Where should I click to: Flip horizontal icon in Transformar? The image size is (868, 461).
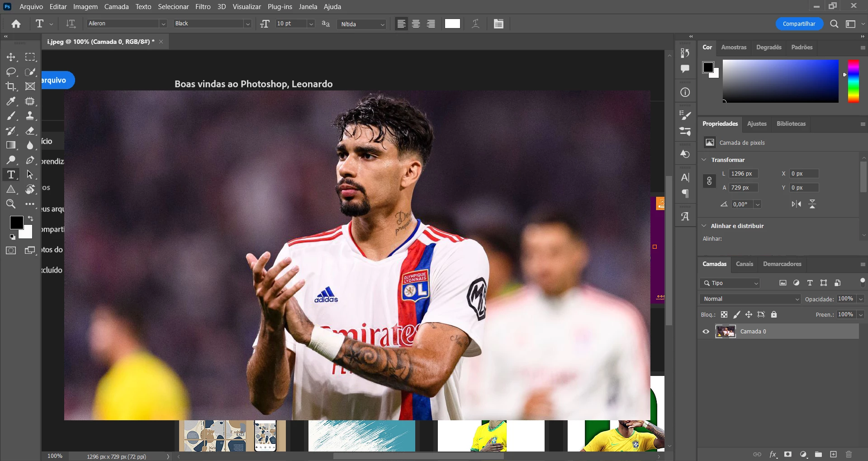(x=797, y=204)
